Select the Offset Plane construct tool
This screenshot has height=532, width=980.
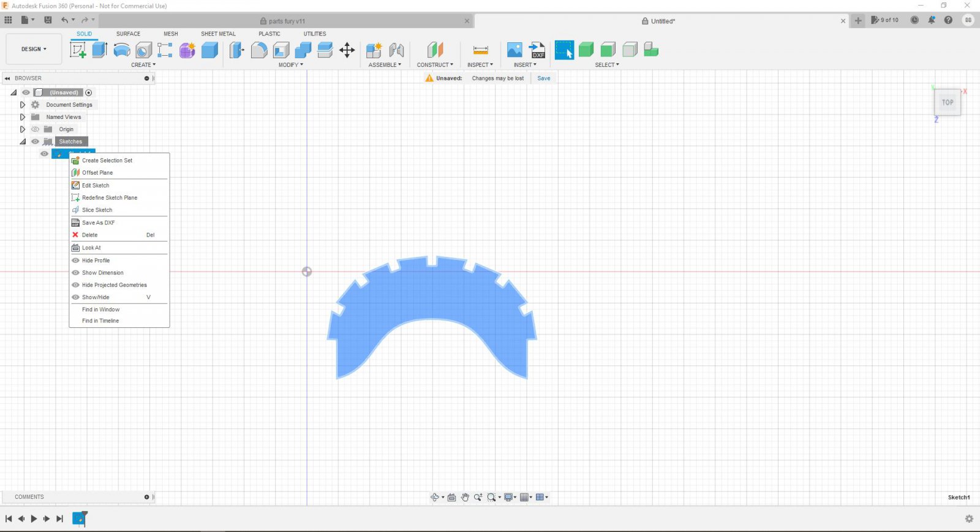point(435,50)
